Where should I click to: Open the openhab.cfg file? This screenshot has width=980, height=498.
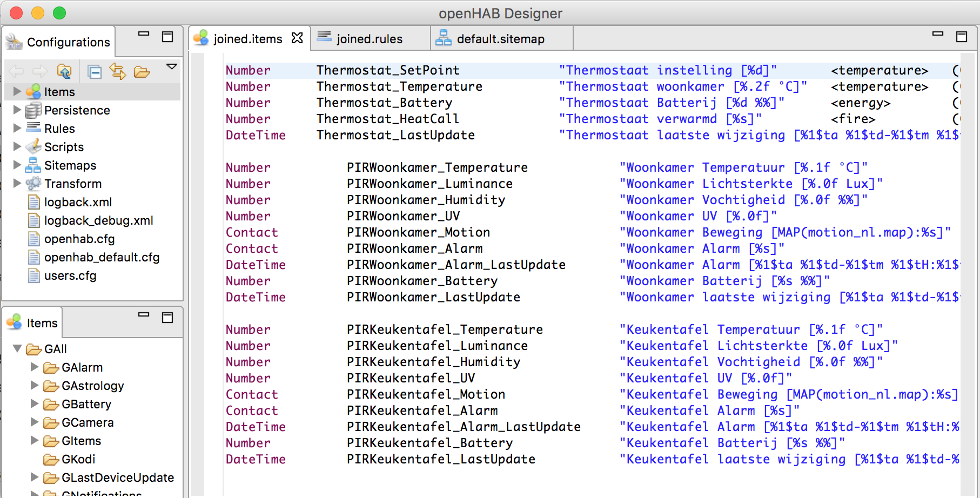coord(79,239)
